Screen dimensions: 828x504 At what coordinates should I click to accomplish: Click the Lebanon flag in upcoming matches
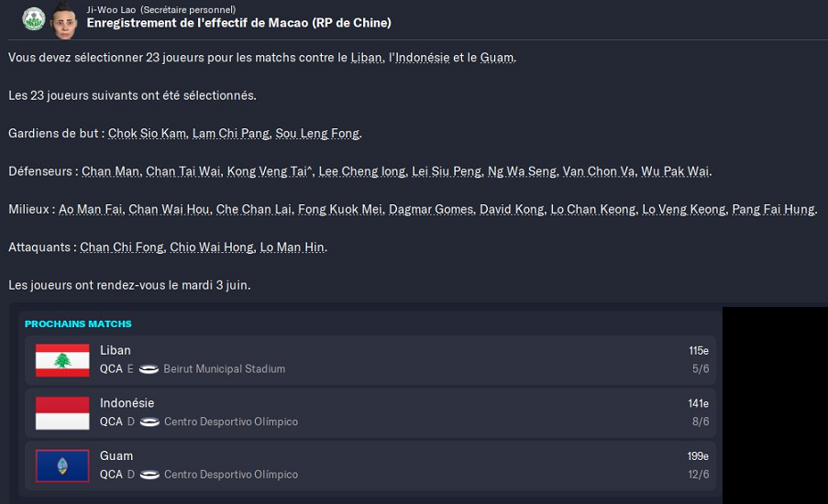click(62, 360)
